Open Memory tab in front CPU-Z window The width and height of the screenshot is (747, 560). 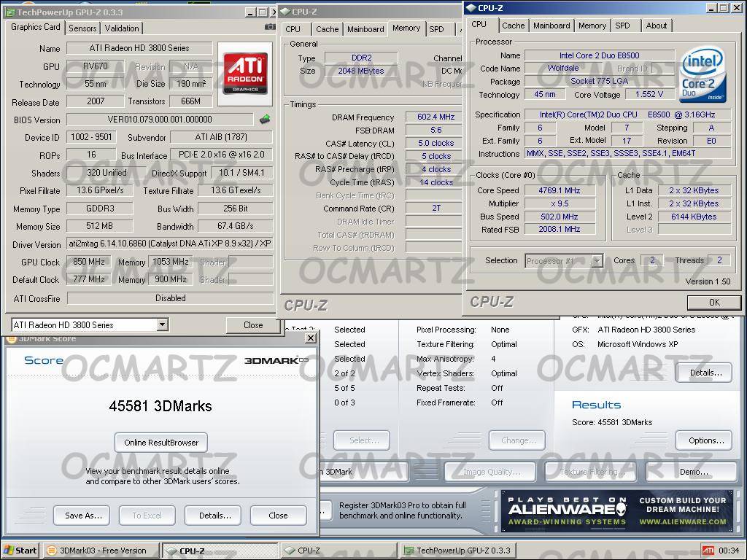coord(592,26)
